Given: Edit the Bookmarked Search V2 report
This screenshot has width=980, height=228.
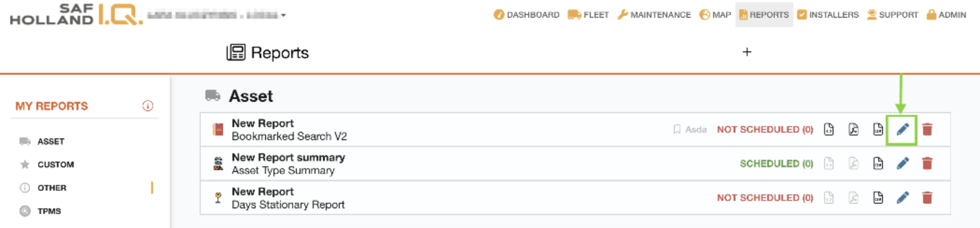Looking at the screenshot, I should tap(902, 129).
